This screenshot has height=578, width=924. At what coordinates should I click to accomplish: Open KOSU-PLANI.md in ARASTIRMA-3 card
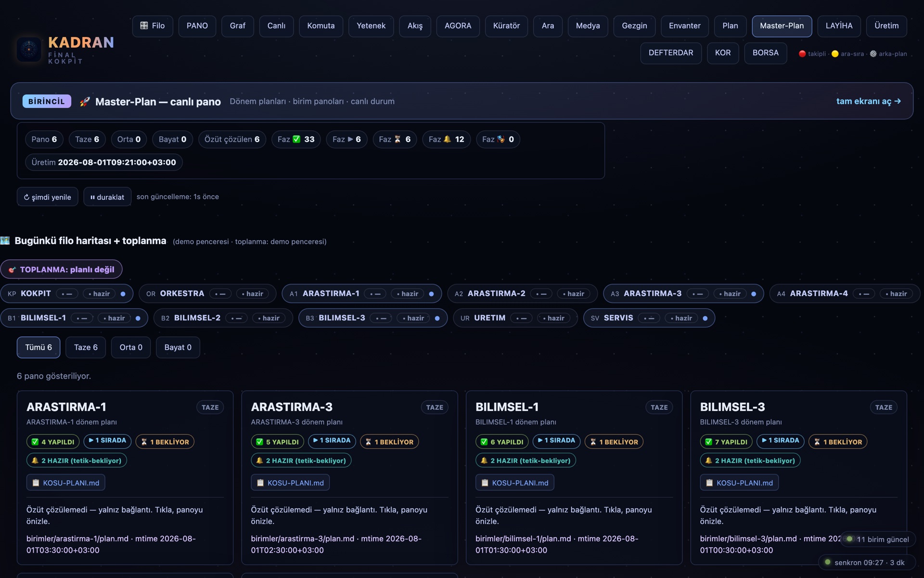click(x=290, y=483)
